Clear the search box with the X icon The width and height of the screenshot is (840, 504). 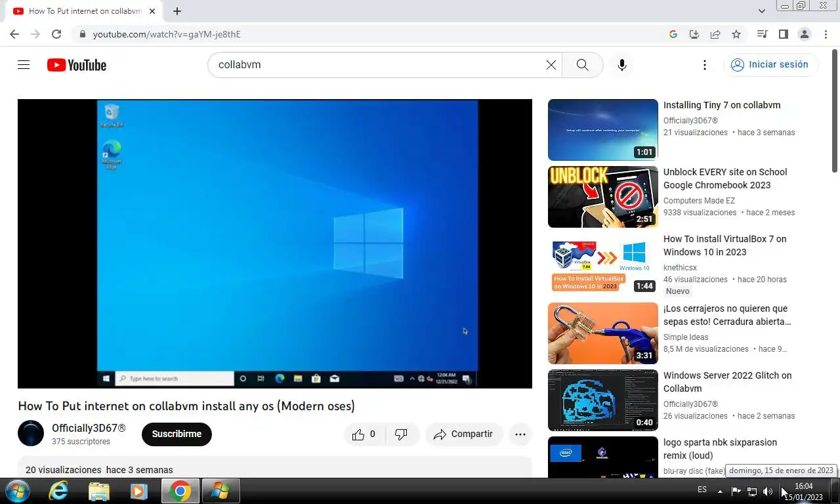[x=551, y=65]
